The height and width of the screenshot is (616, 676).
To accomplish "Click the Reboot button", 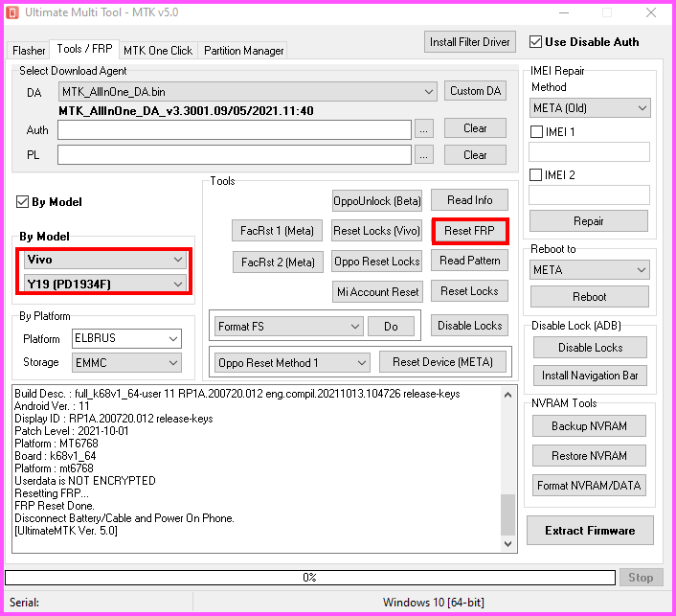I will (x=589, y=296).
